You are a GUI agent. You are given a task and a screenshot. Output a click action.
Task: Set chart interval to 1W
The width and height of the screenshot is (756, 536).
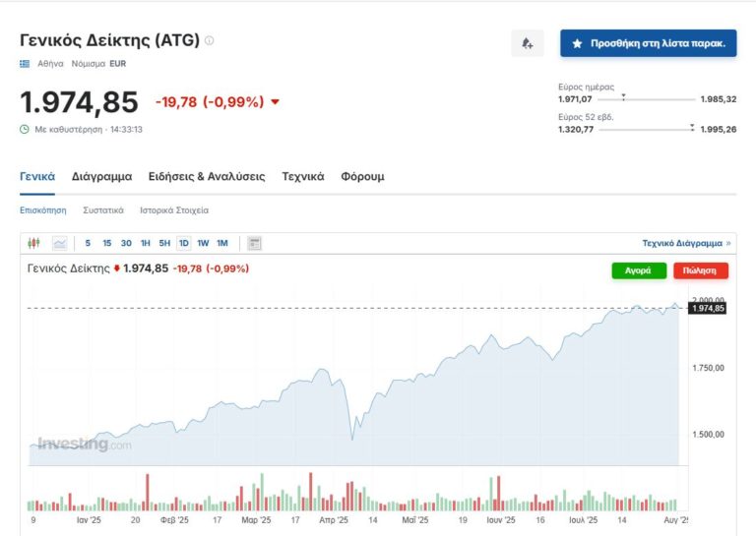tap(203, 243)
